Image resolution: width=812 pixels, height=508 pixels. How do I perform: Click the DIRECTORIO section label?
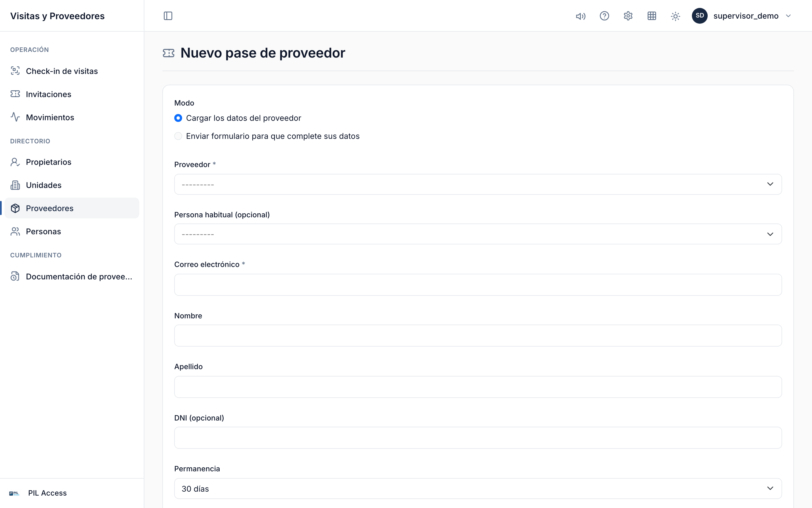[30, 141]
